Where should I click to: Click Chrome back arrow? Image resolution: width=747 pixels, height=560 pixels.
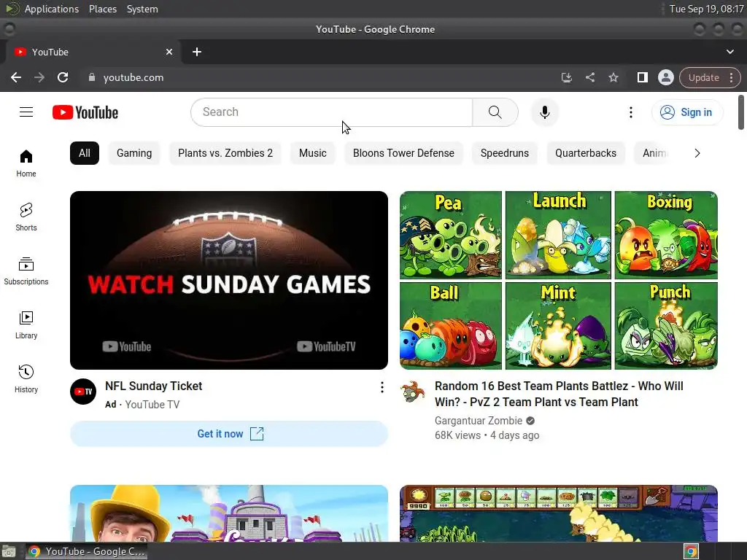[x=16, y=77]
